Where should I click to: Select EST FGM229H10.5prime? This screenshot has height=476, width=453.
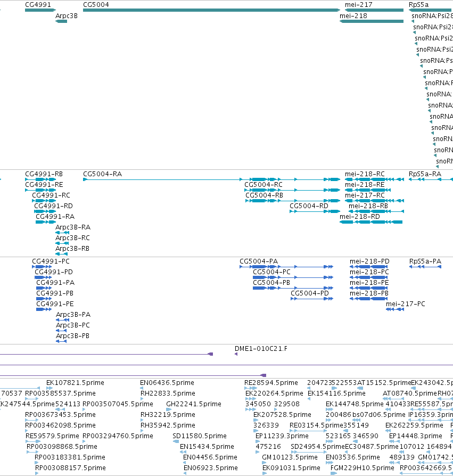(363, 468)
